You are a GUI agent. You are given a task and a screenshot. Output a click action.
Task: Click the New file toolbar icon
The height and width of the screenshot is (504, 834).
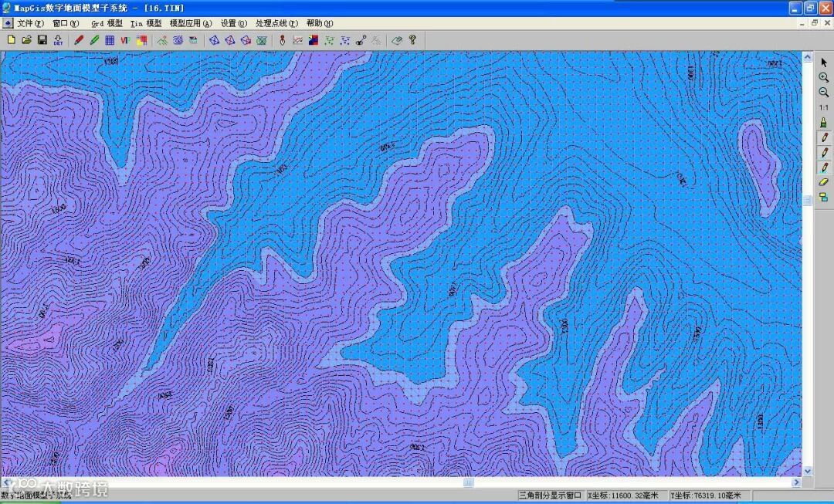11,40
